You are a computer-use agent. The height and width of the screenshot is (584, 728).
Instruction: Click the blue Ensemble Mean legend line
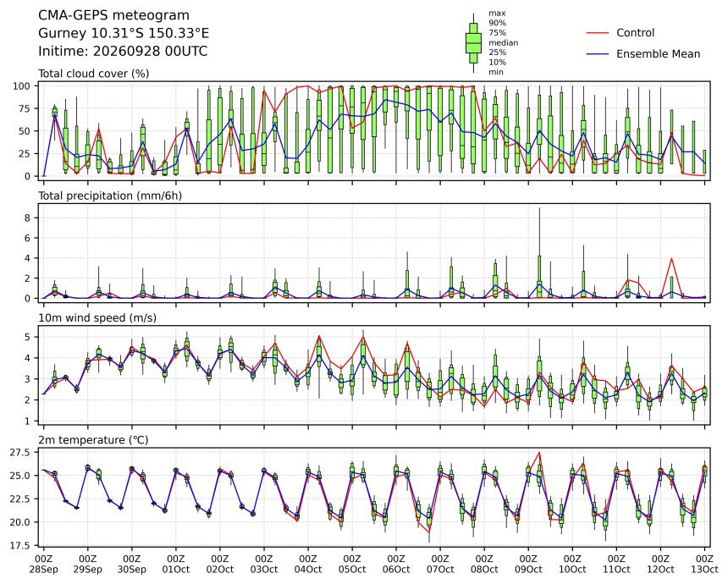[x=597, y=54]
